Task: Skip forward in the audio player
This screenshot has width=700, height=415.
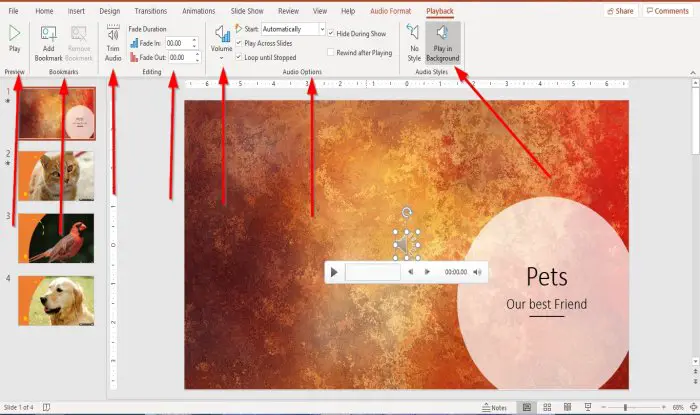Action: 427,272
